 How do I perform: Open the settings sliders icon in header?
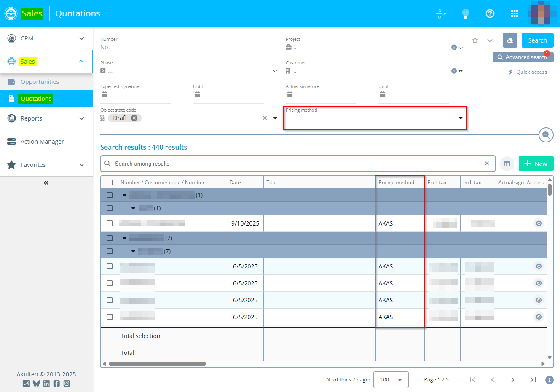[x=441, y=14]
